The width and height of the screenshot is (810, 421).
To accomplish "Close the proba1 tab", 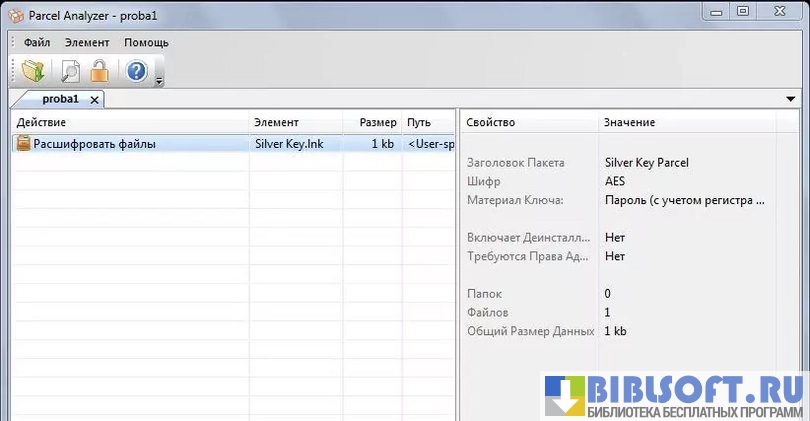I will click(x=94, y=100).
